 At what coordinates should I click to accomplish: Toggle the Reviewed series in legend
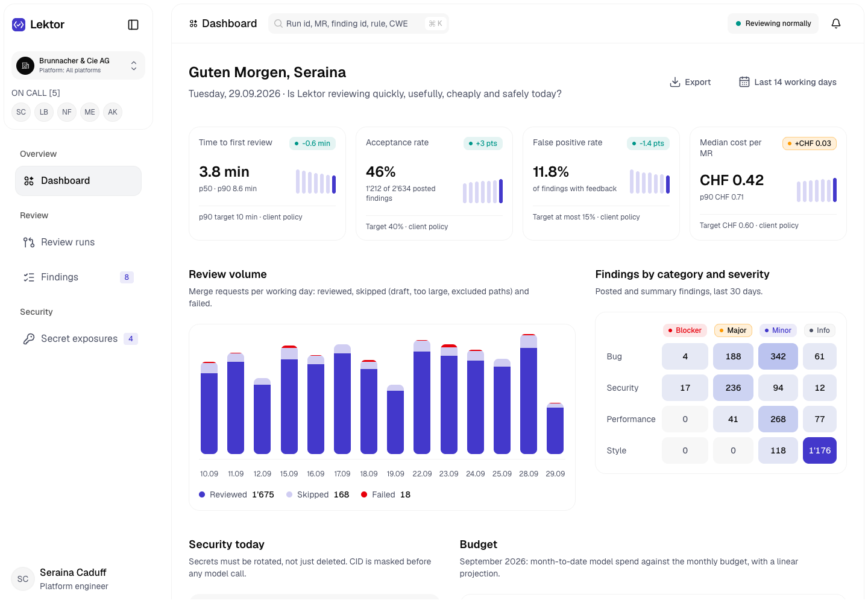point(236,494)
